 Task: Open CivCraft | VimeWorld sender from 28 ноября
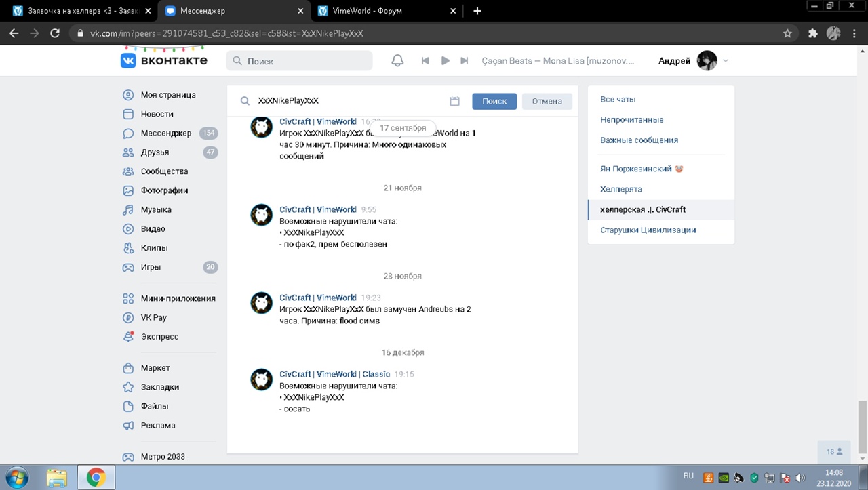[x=318, y=298]
